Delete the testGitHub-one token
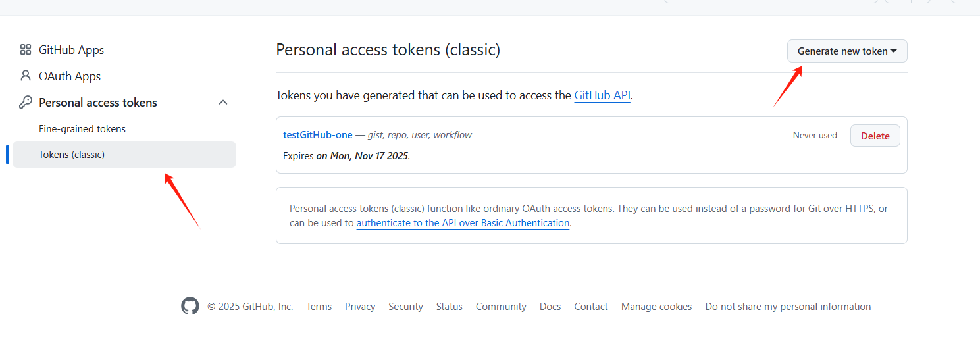This screenshot has width=980, height=352. tap(875, 136)
